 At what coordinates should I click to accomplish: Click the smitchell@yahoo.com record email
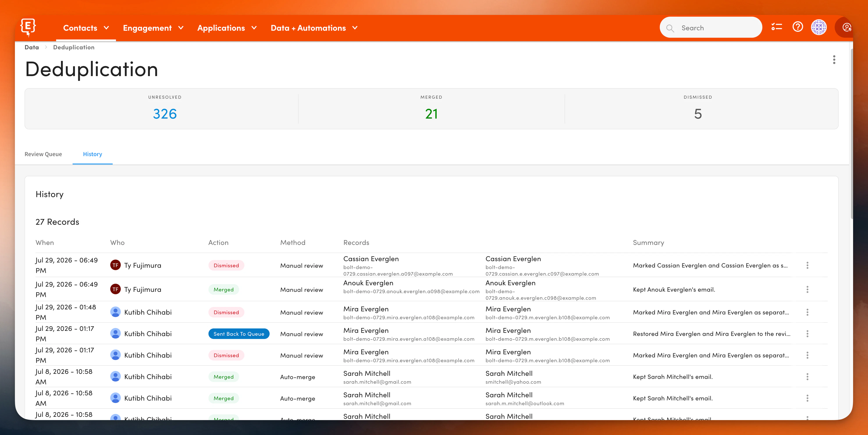tap(513, 382)
